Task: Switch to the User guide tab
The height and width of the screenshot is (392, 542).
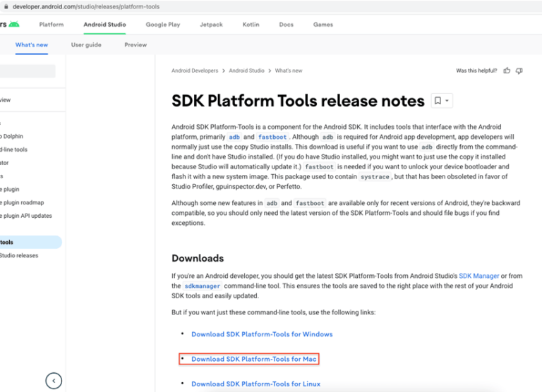Action: coord(86,44)
